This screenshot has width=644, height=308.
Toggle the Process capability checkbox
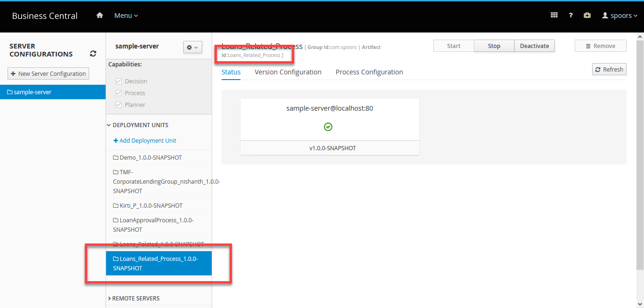tap(119, 93)
